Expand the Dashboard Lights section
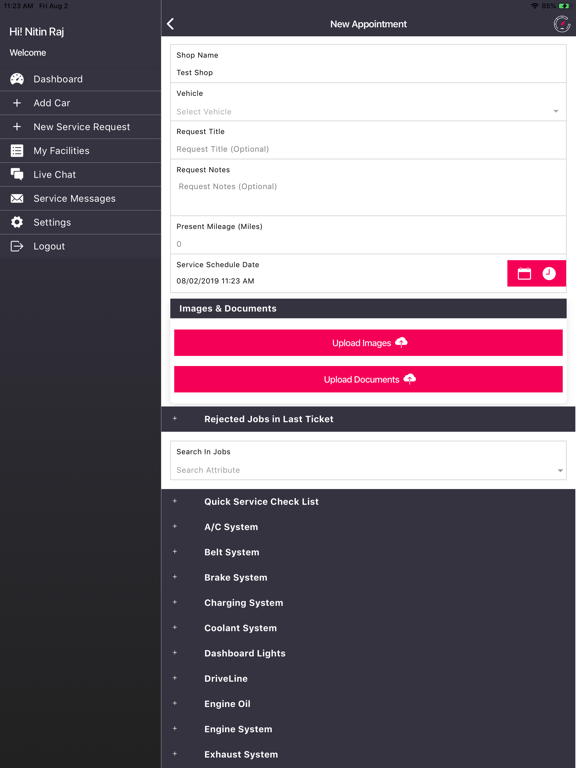The image size is (576, 768). pos(368,653)
